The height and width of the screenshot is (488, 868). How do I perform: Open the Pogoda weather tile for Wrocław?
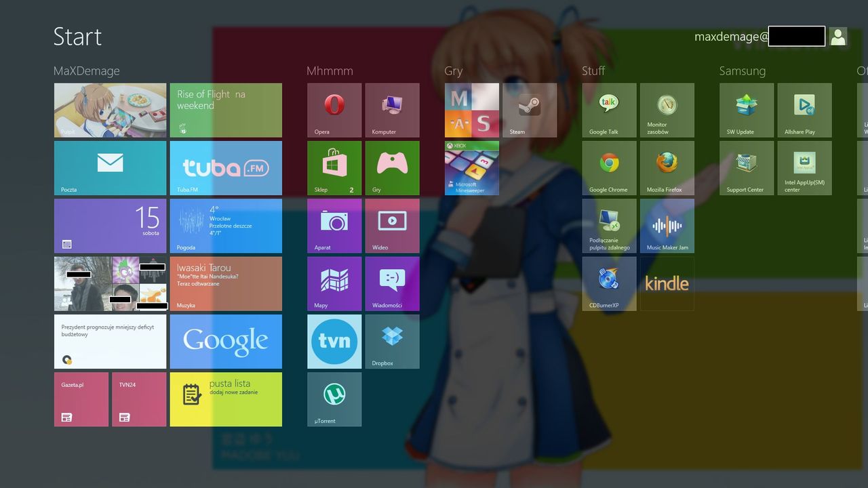pos(226,226)
